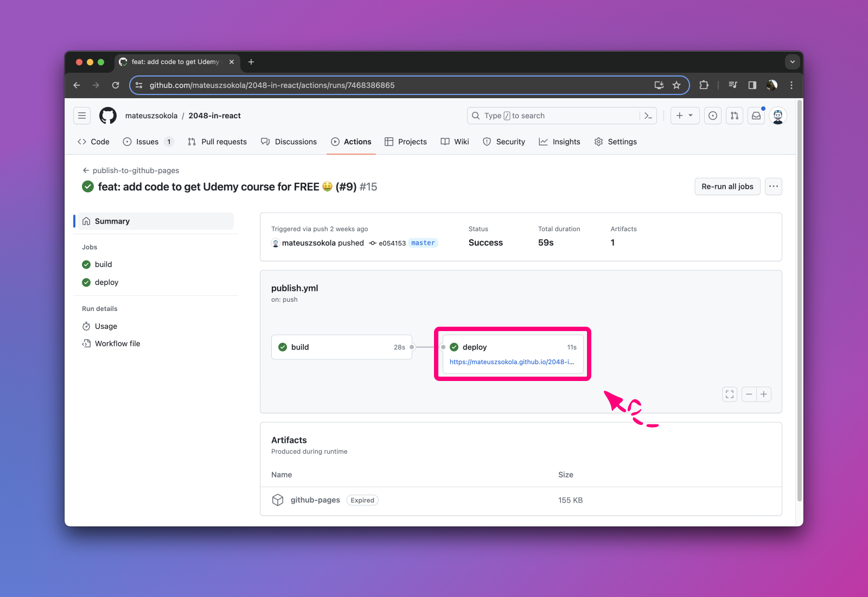Screen dimensions: 868x597
Task: Open the command palette icon
Action: click(648, 116)
